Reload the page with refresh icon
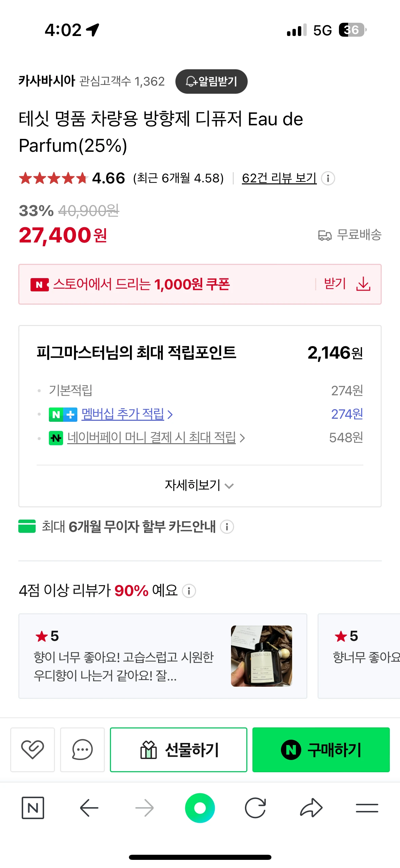400x868 pixels. (255, 808)
